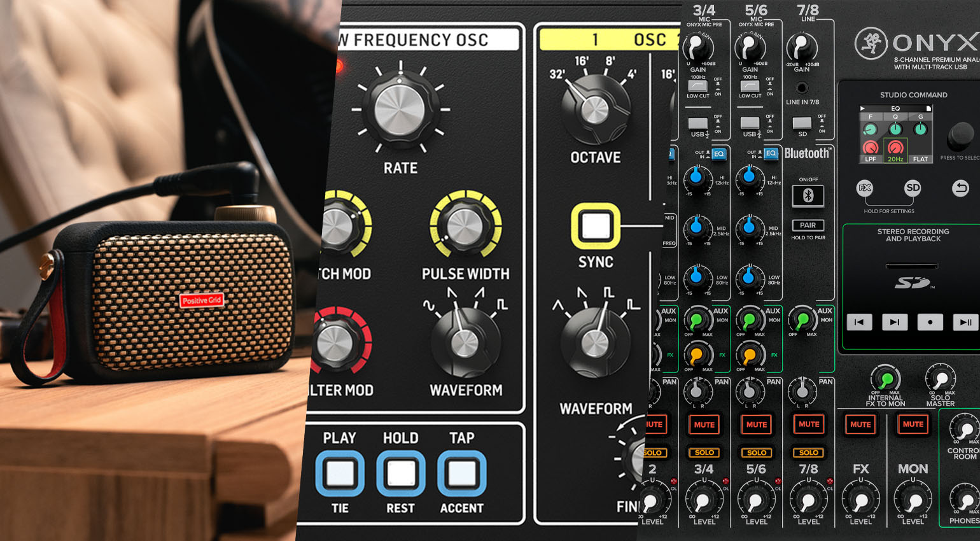Click the CONTROL ROOM knob
This screenshot has width=980, height=541.
[x=965, y=428]
